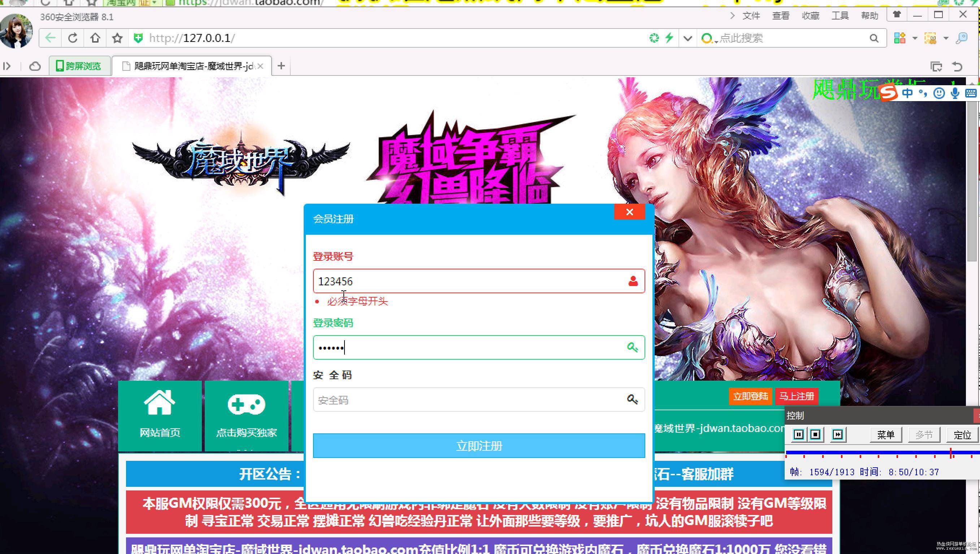Click the blue playback progress bar
Image resolution: width=980 pixels, height=554 pixels.
(x=883, y=453)
